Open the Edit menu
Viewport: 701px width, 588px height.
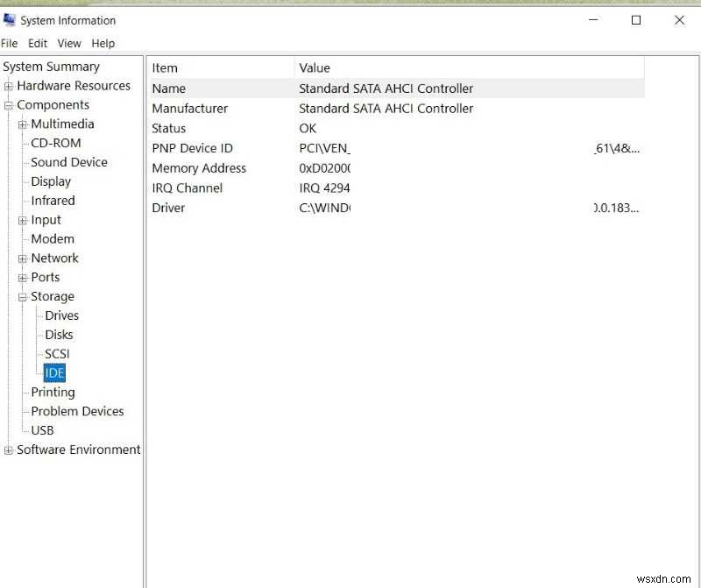38,43
